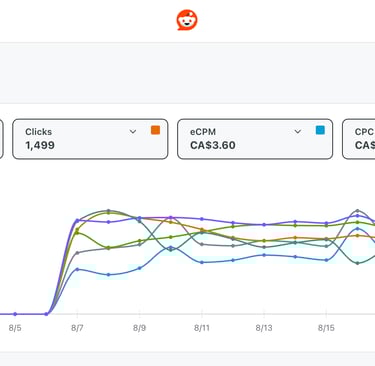Click the Reddit logo icon

[187, 20]
